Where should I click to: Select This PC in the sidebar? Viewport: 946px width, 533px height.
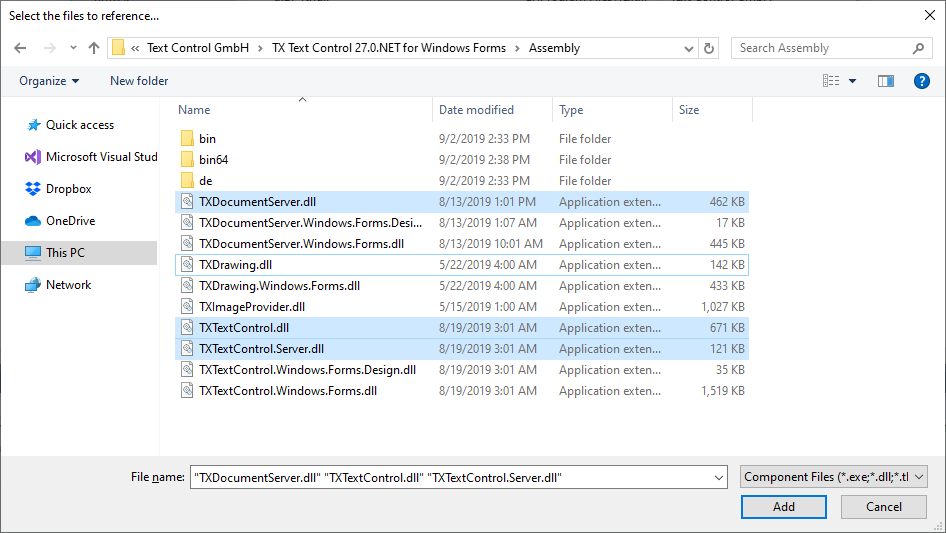point(79,253)
